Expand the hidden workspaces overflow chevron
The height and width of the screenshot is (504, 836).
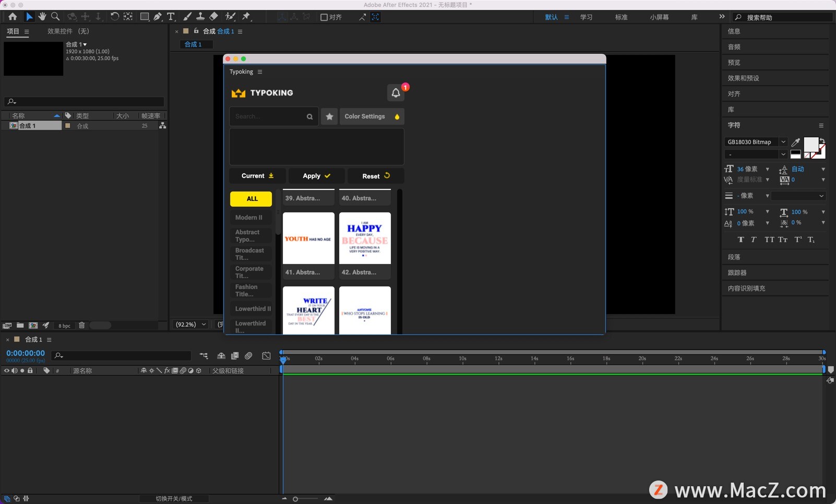tap(722, 17)
